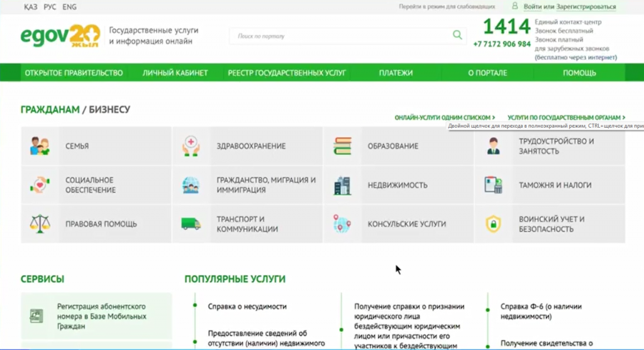
Task: Open Справка Ф-6 о наличии недвижимости
Action: click(x=541, y=312)
